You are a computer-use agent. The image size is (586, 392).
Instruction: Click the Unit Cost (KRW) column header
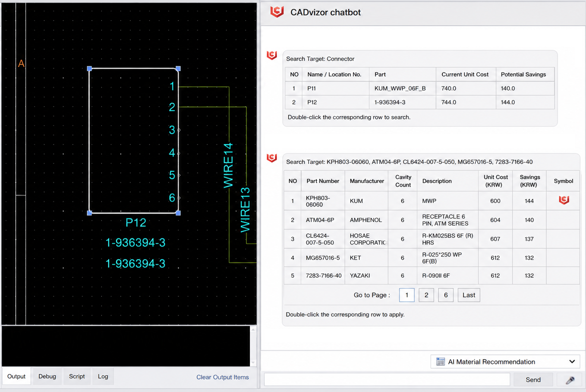pos(495,181)
